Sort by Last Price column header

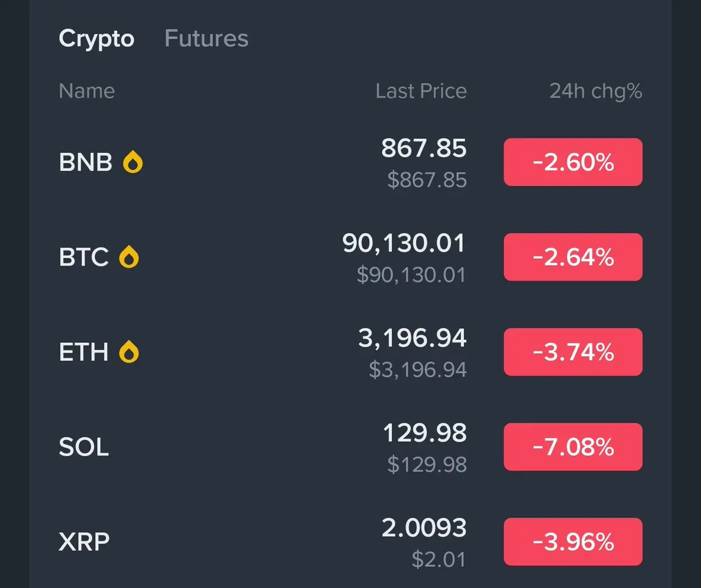[x=421, y=91]
